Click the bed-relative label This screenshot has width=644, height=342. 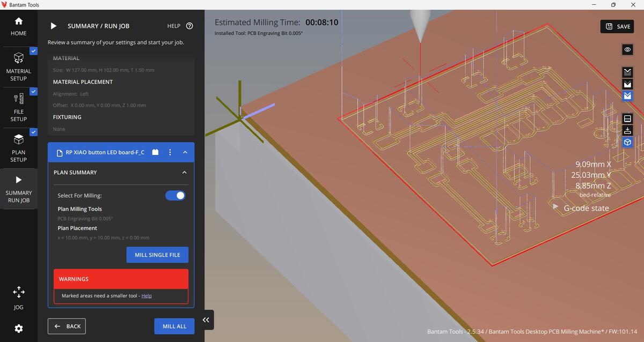point(595,195)
